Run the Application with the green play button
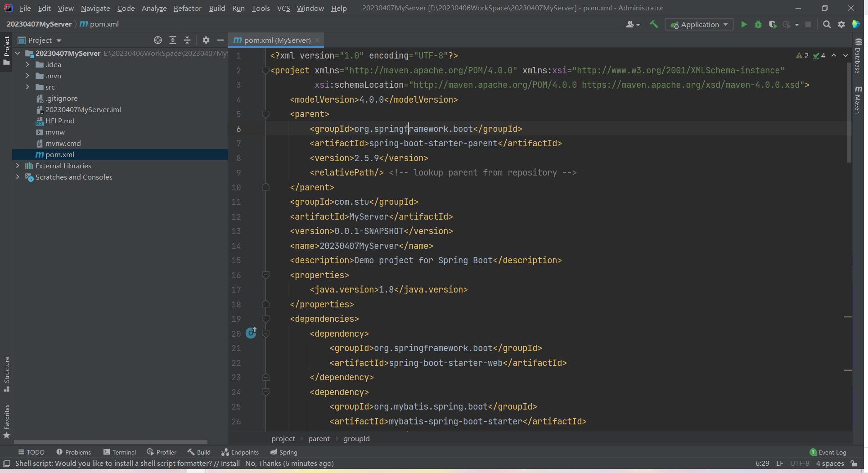Screen dimensions: 868x473 tap(744, 25)
